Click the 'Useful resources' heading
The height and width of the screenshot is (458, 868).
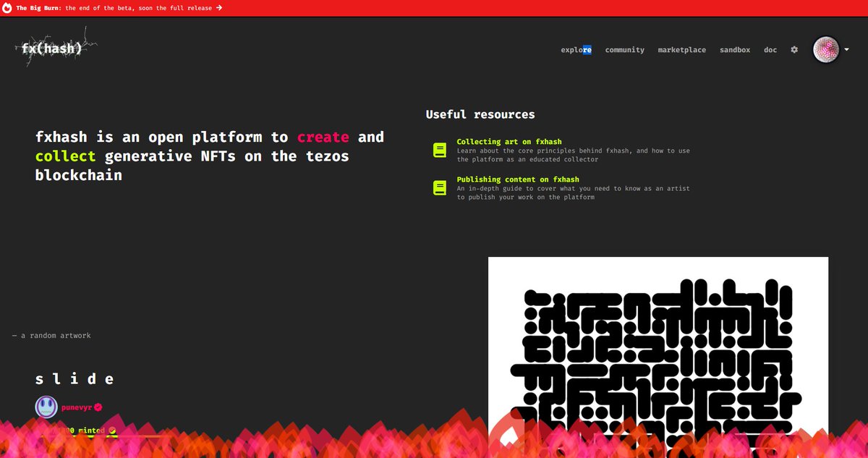(480, 114)
